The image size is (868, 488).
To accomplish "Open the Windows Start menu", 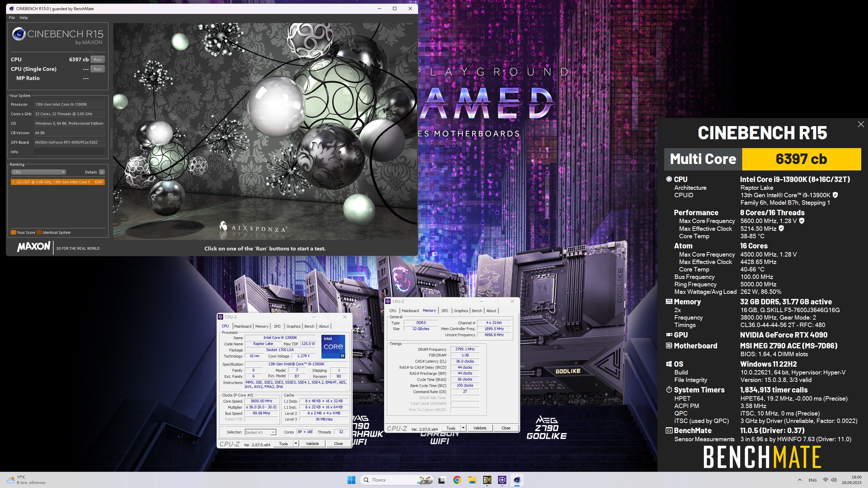I will [352, 480].
